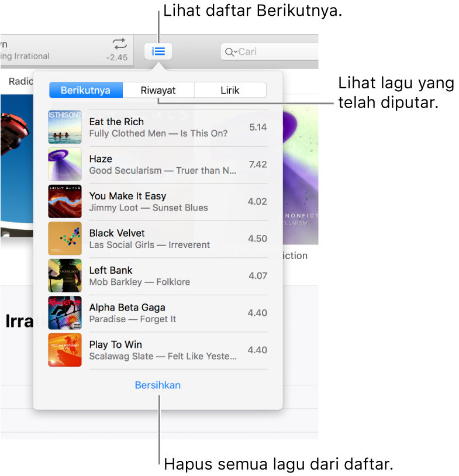This screenshot has height=476, width=459.
Task: Click the -2.45 remaining time display
Action: pyautogui.click(x=117, y=57)
